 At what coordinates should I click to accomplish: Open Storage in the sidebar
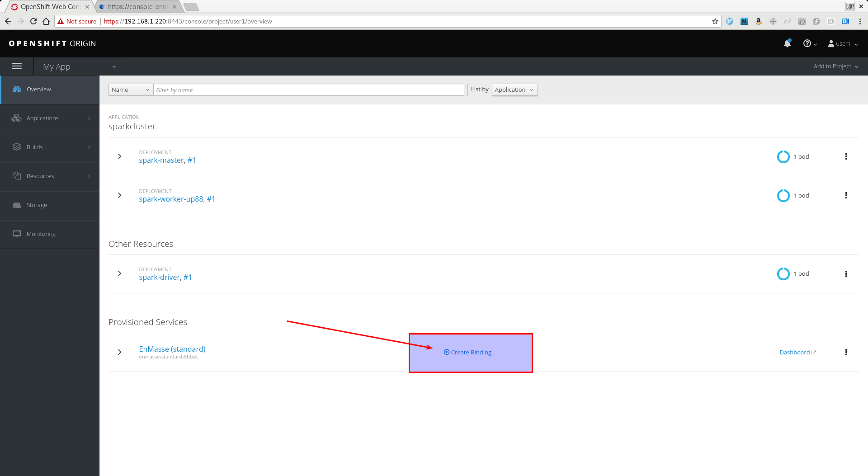pyautogui.click(x=50, y=205)
